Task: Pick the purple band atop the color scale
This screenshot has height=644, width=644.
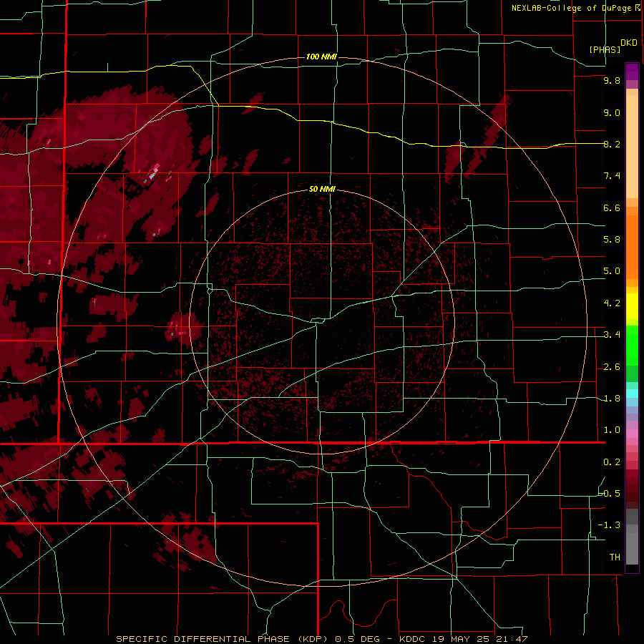Action: [x=632, y=72]
